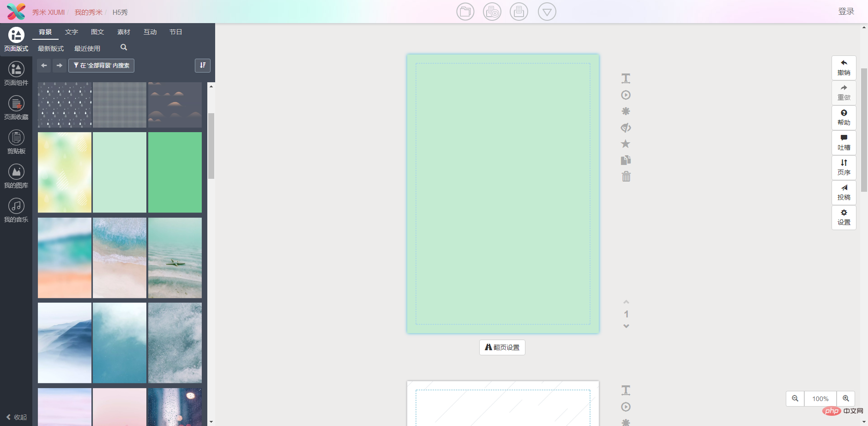Screen dimensions: 868x426
Task: Toggle the hide-page eye icon for page 1
Action: tap(626, 128)
